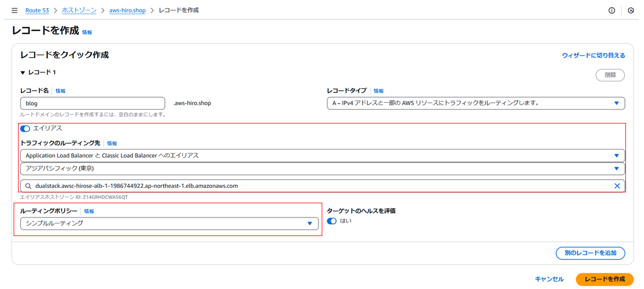Click the hexagon settings icon at top right
The height and width of the screenshot is (289, 644).
pyautogui.click(x=631, y=10)
